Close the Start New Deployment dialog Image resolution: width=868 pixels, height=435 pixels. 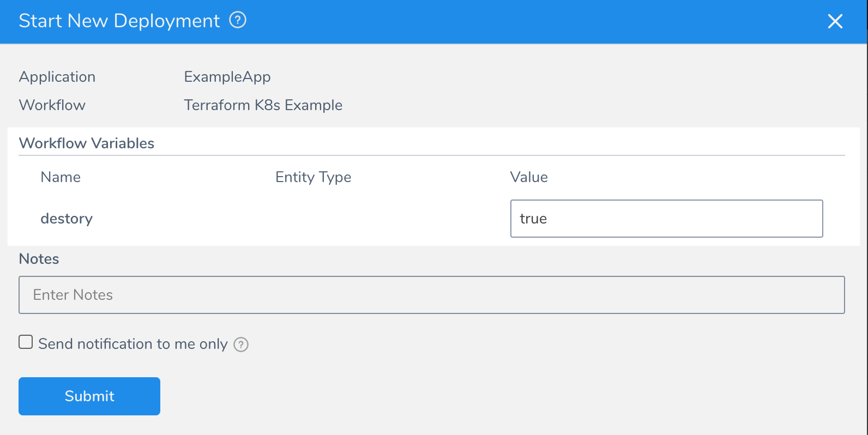[x=835, y=21]
